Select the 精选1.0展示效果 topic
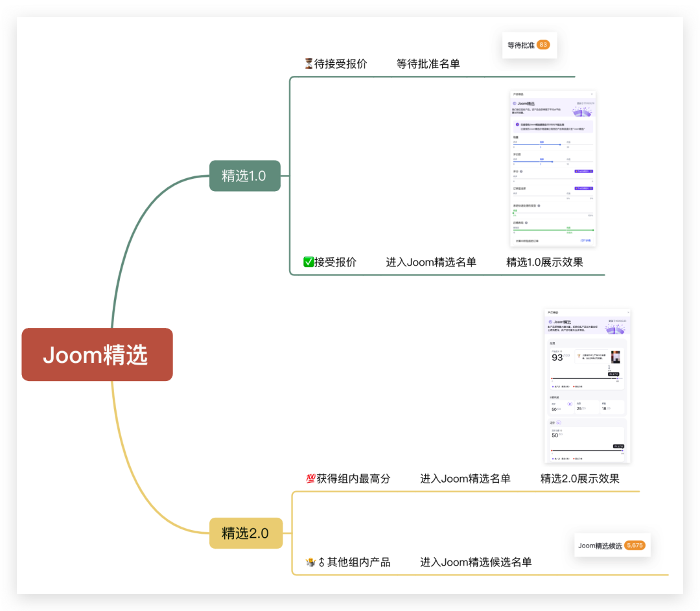The image size is (700, 611). click(x=544, y=262)
